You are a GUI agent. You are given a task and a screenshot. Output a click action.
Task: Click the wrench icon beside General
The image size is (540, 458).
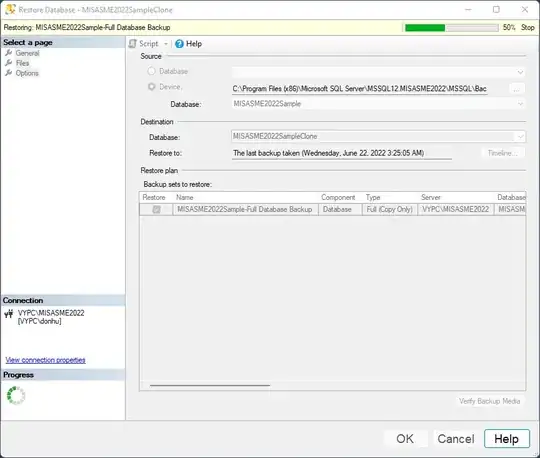[x=9, y=53]
